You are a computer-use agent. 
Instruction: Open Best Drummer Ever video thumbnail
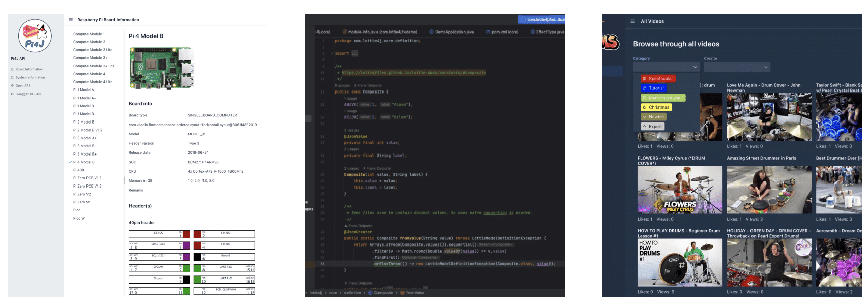(839, 190)
